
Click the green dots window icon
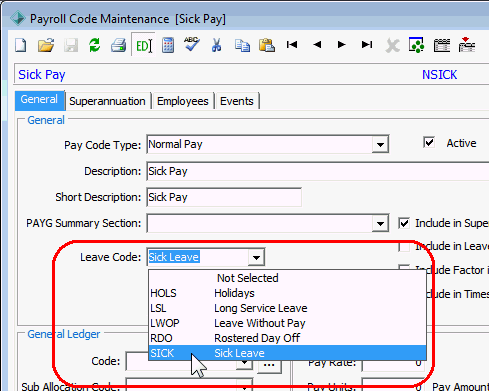pyautogui.click(x=416, y=45)
